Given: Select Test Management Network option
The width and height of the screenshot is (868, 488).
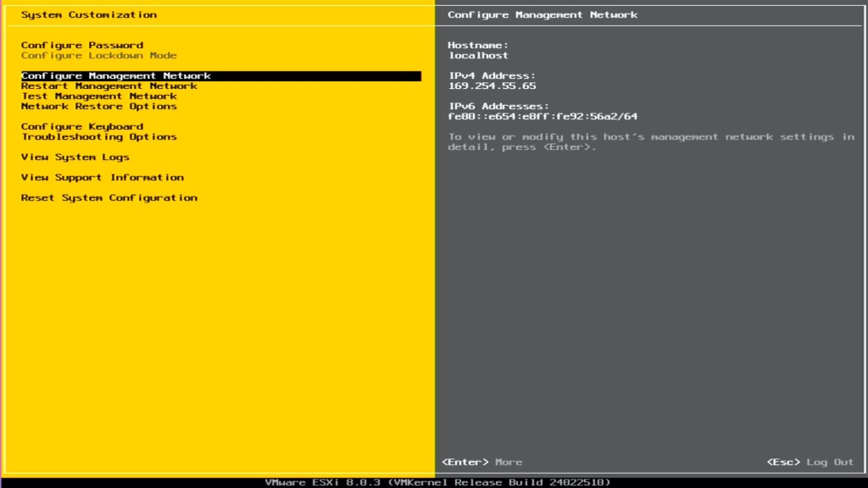Looking at the screenshot, I should pos(99,97).
